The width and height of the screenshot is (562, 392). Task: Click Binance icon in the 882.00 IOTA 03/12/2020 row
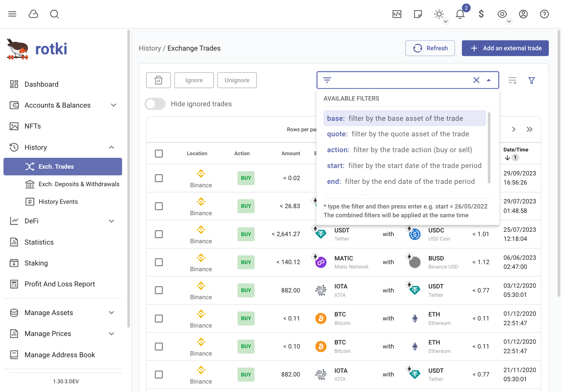click(x=201, y=286)
